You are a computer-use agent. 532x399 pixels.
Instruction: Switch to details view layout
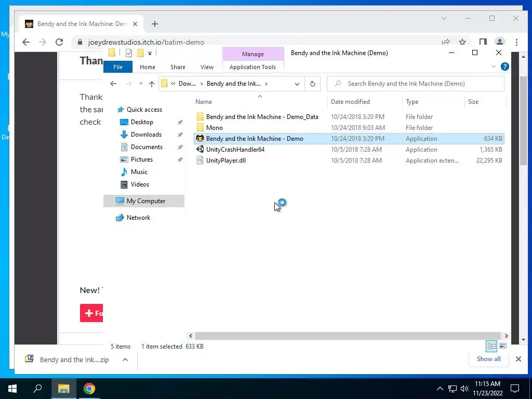pyautogui.click(x=491, y=346)
